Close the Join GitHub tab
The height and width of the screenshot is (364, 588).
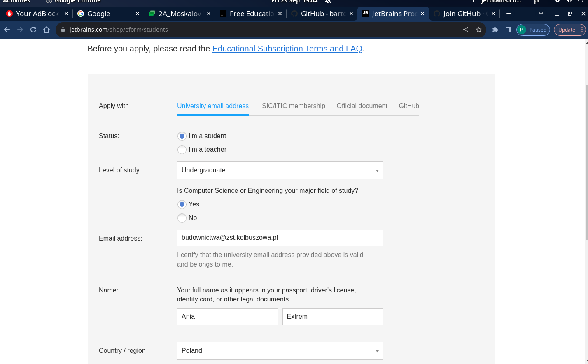pyautogui.click(x=493, y=14)
